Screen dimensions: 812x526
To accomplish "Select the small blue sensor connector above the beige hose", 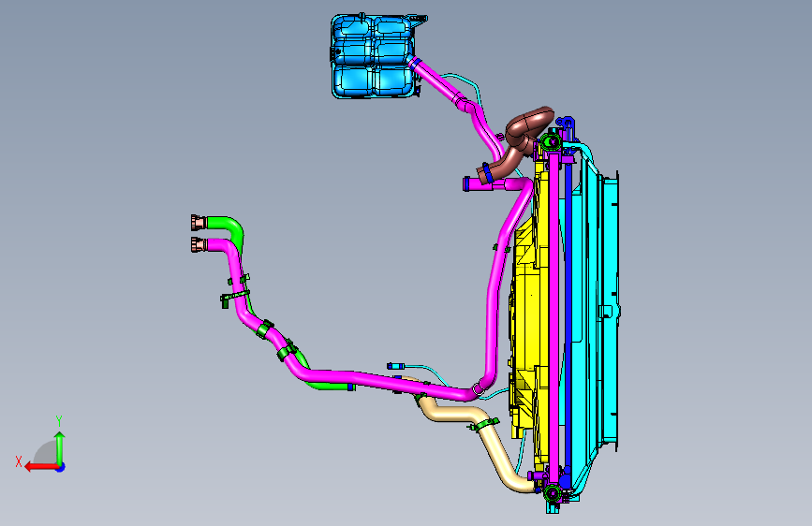I will (x=395, y=366).
